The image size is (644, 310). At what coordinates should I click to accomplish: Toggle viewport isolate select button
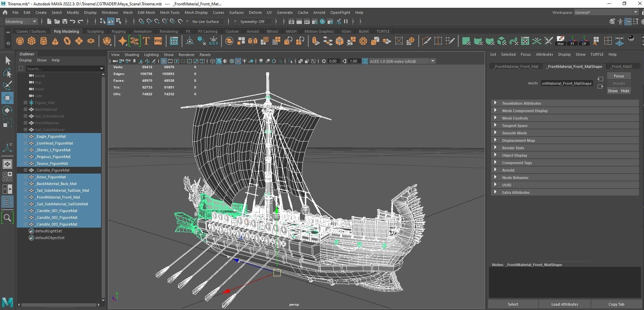click(x=290, y=61)
